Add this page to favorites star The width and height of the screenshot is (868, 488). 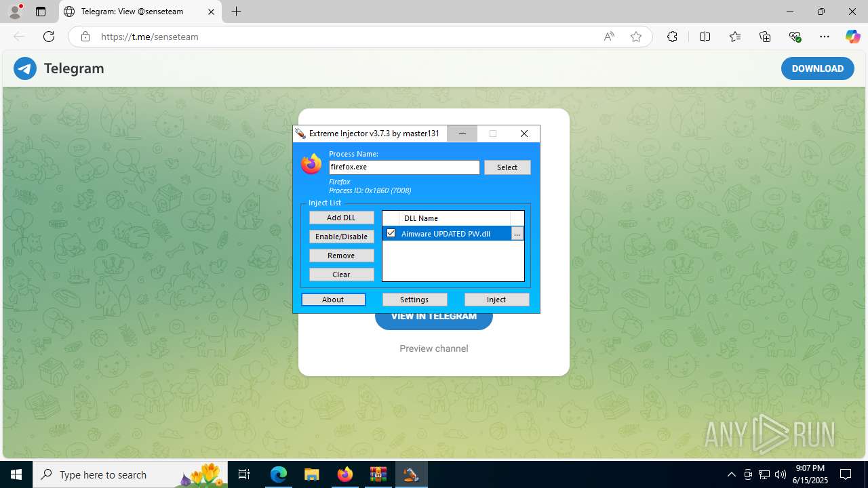636,37
